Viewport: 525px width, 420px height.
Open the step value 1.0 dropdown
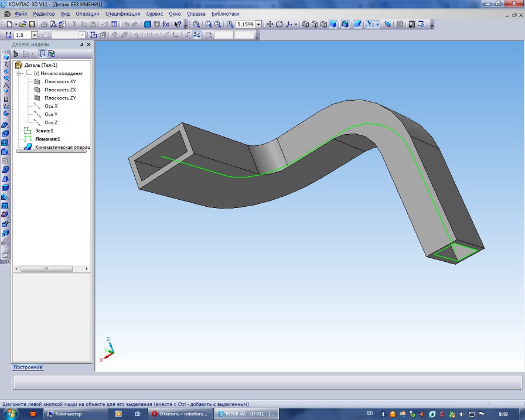pos(34,35)
